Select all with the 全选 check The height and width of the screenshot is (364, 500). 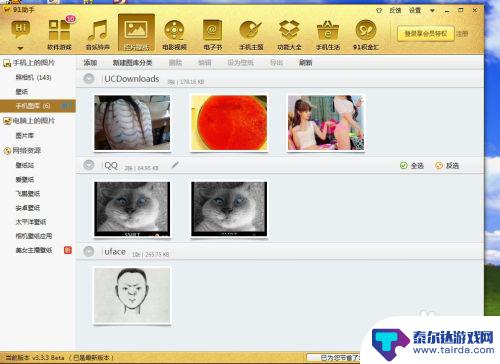click(x=412, y=165)
